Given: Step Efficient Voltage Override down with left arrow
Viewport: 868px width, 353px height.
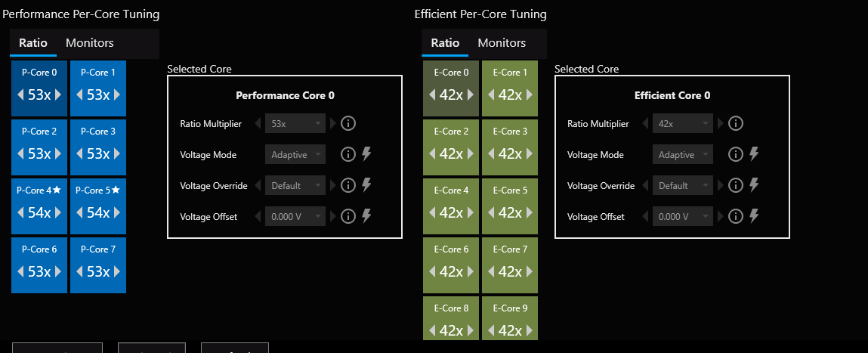Looking at the screenshot, I should tap(645, 186).
